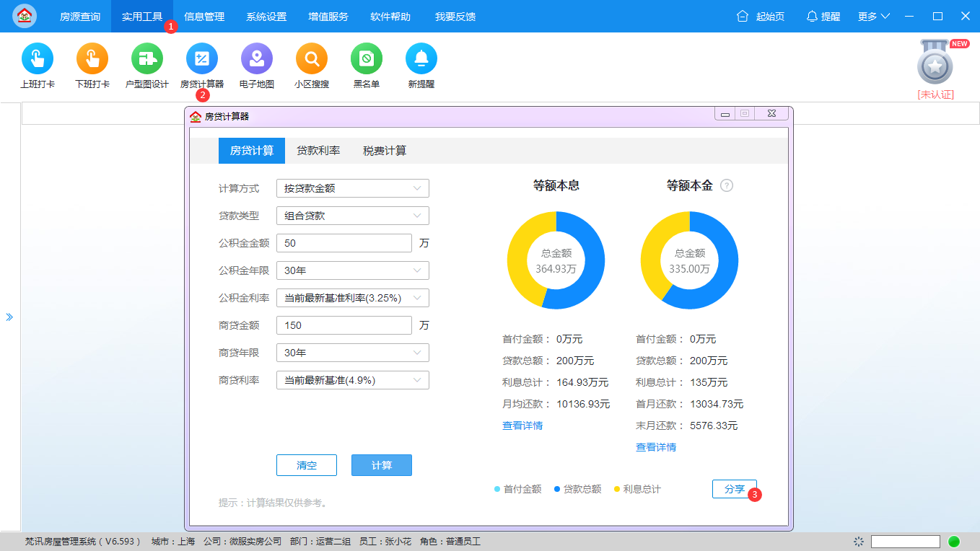Switch to the 税费计算 tab

pos(385,151)
